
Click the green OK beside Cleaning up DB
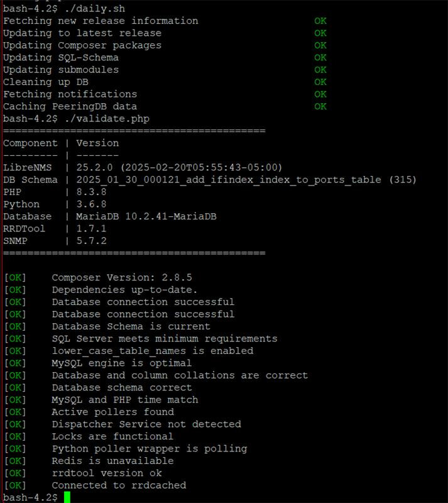(x=320, y=82)
